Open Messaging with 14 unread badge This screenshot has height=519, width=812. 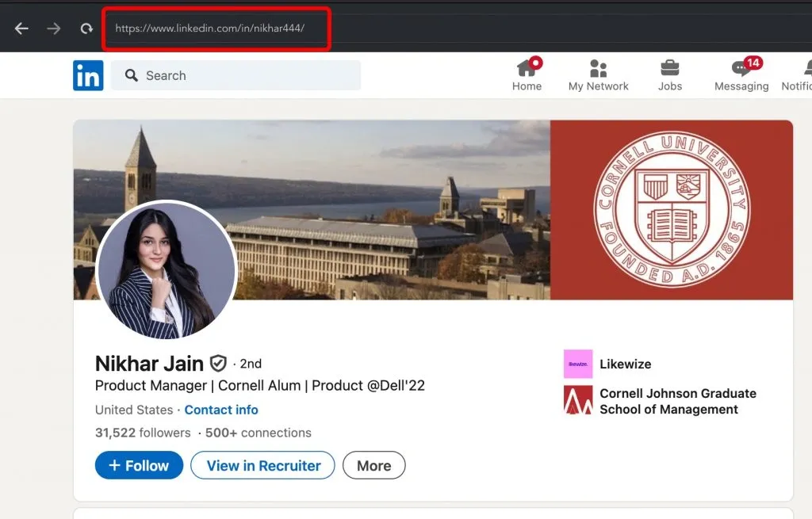741,75
